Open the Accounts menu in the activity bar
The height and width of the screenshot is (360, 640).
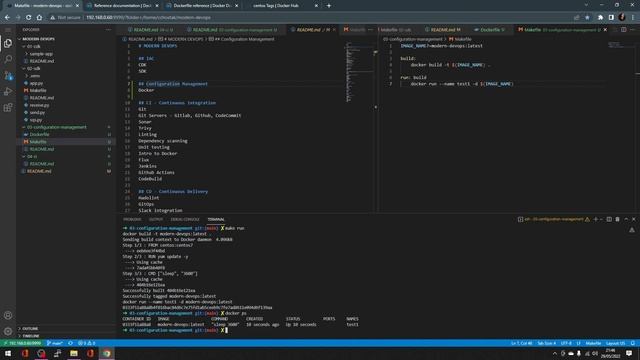point(8,315)
